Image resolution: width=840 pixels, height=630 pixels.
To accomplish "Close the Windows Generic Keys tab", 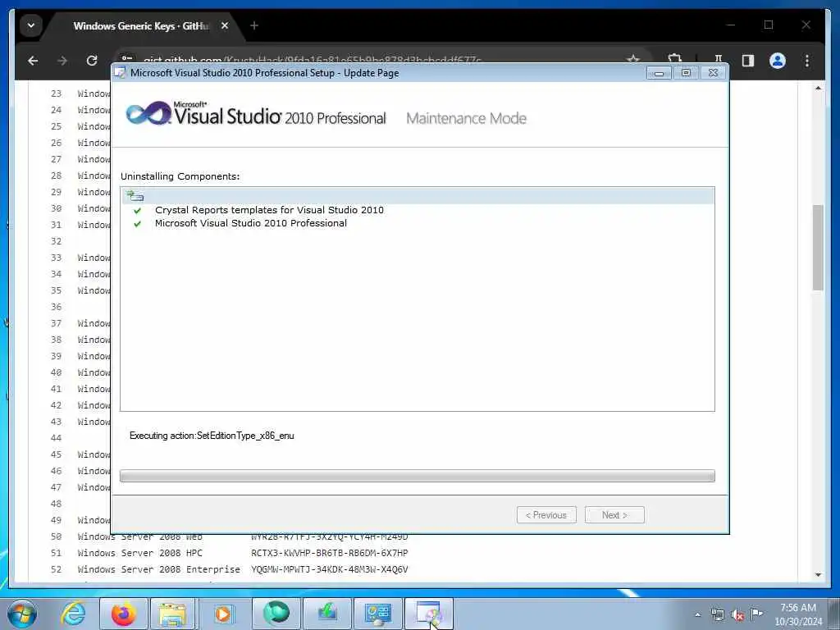I will (x=225, y=25).
